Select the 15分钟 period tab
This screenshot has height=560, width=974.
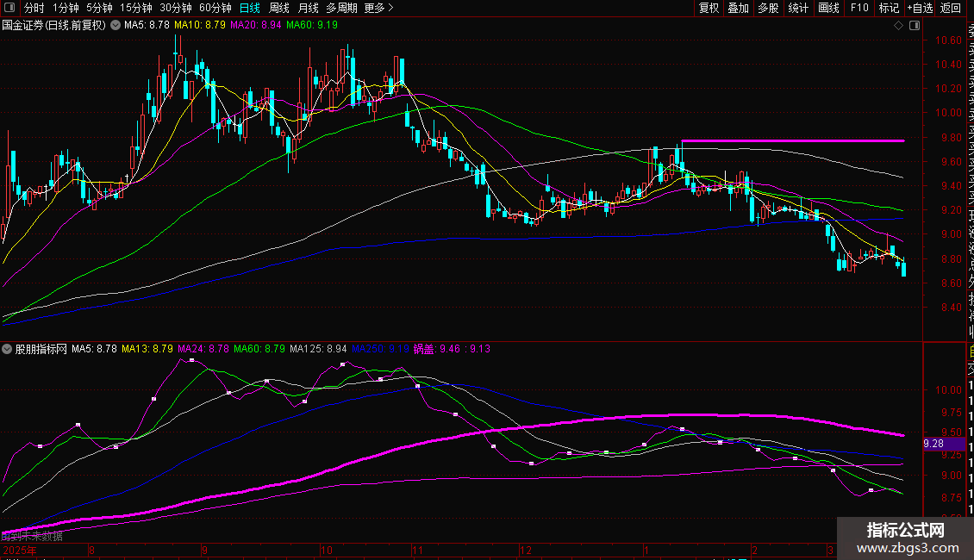click(x=136, y=8)
